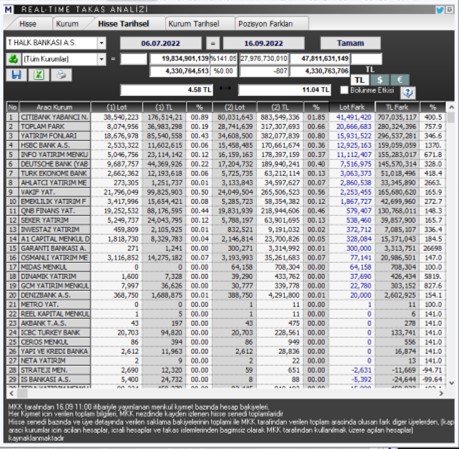
Task: Open the Kurum tab
Action: click(67, 24)
